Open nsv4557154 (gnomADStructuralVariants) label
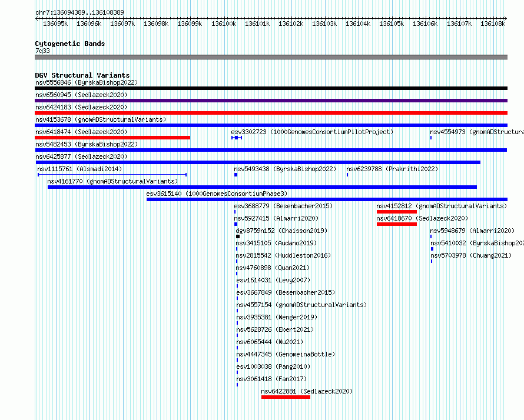 pos(302,305)
